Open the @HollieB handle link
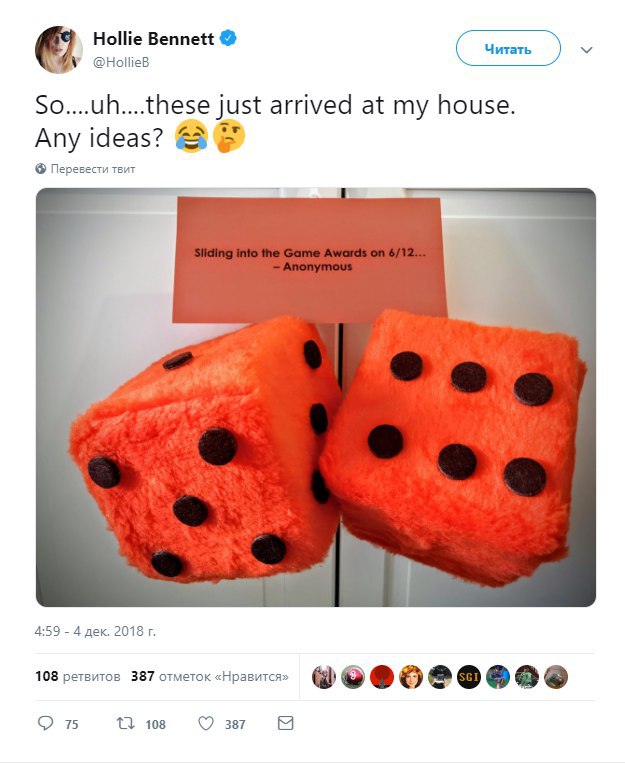The height and width of the screenshot is (763, 625). pos(121,62)
